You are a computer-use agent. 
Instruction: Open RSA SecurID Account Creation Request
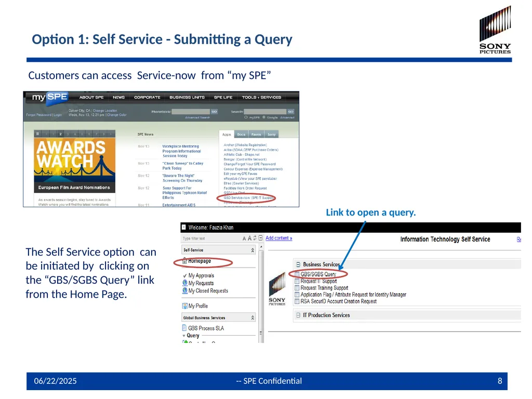pos(339,301)
